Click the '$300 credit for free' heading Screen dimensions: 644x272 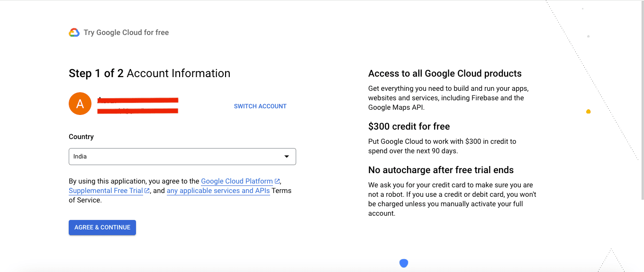(x=409, y=126)
